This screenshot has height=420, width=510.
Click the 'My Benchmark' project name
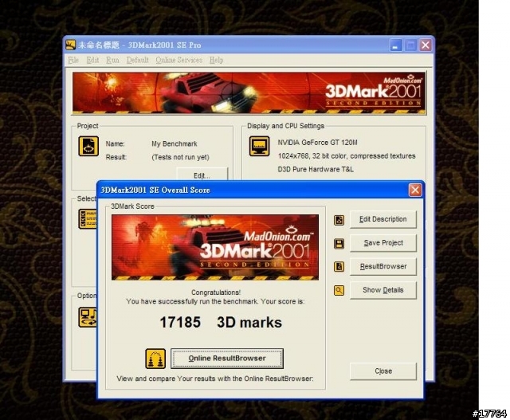(x=175, y=143)
